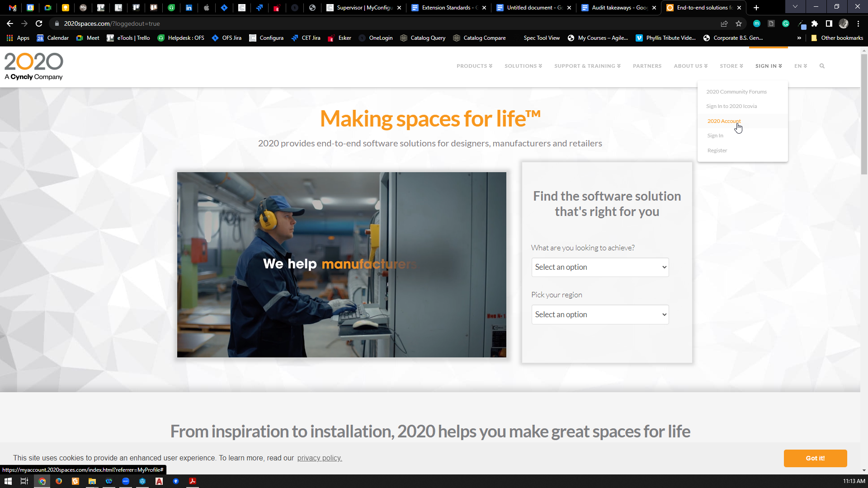Open the Apps shortcut in bookmarks bar
This screenshot has height=488, width=868.
tap(18, 38)
